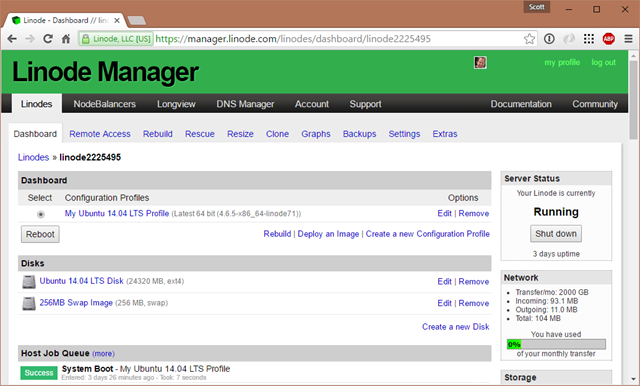Click the monthly transfer usage progress bar
Viewport: 640px width, 386px height.
coord(556,344)
